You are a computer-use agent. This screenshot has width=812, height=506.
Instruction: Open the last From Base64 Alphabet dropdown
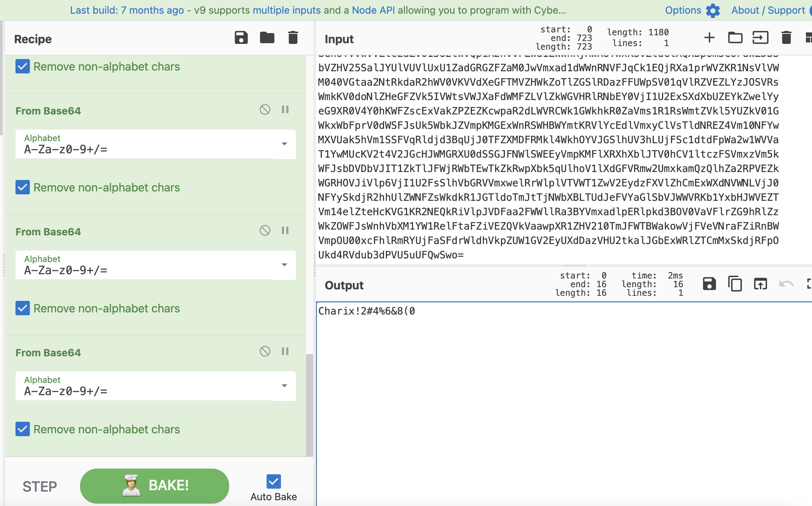pyautogui.click(x=284, y=386)
